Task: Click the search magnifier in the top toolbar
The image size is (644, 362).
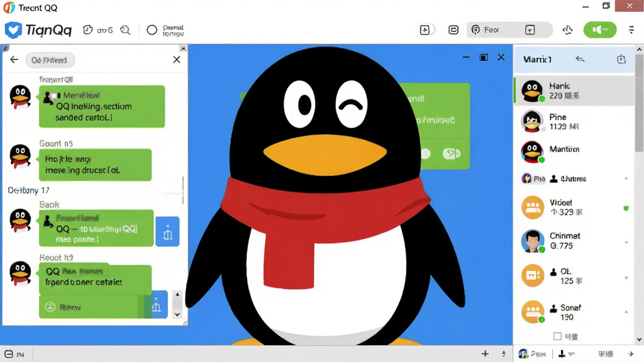Action: (x=125, y=30)
